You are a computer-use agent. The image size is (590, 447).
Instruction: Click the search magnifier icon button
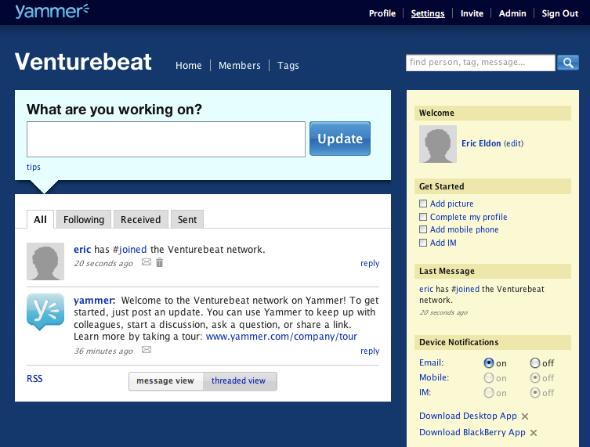(568, 62)
